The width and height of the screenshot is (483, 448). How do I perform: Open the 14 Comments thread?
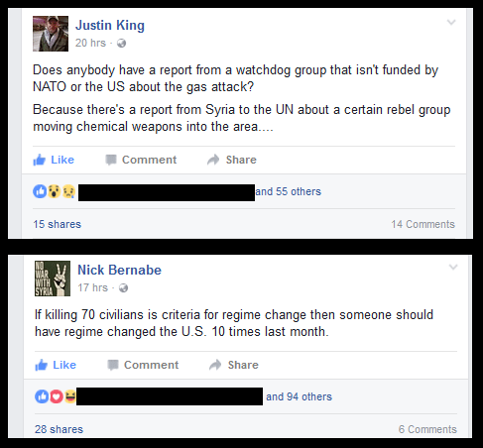point(423,224)
